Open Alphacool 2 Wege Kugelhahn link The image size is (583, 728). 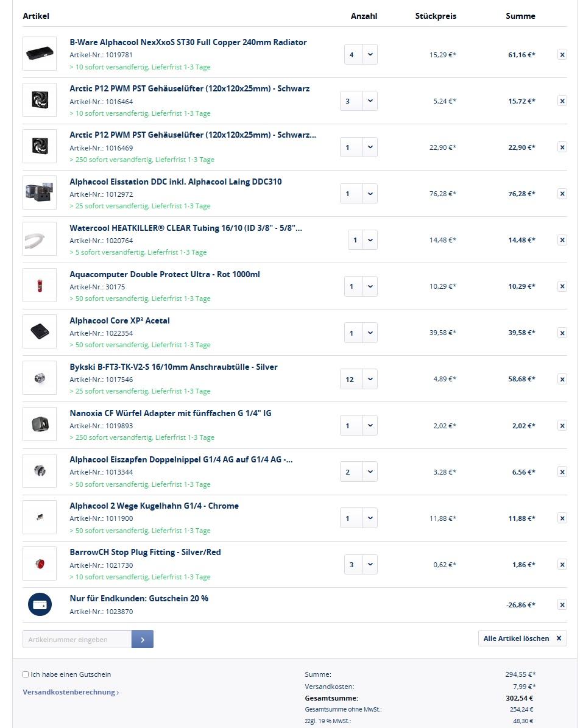154,506
